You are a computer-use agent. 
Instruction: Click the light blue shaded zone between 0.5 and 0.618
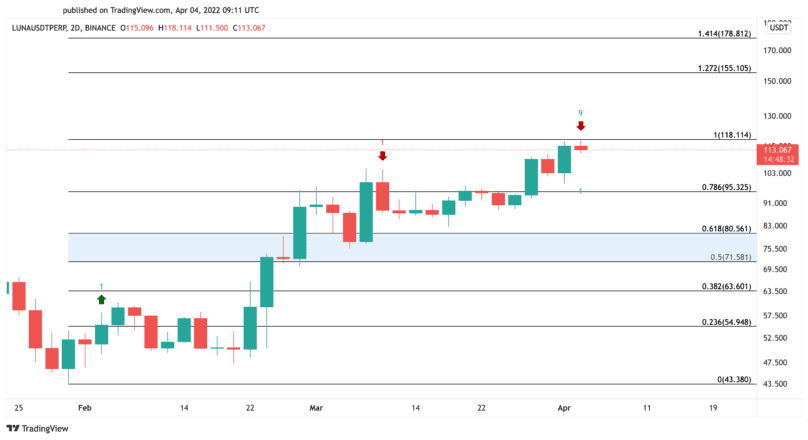pos(412,247)
